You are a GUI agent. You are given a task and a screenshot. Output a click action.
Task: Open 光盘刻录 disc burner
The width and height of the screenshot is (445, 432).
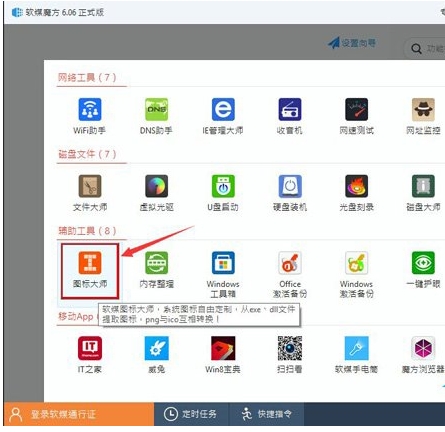pos(356,193)
